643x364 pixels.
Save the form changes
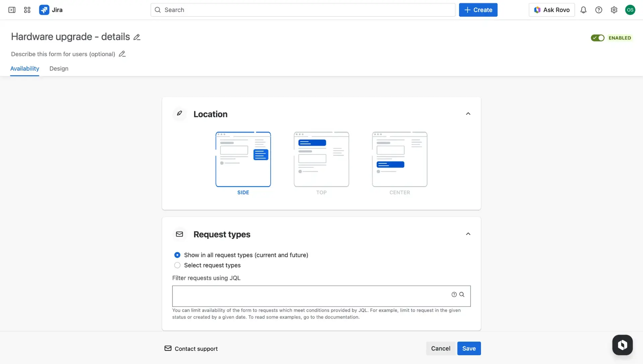(469, 348)
